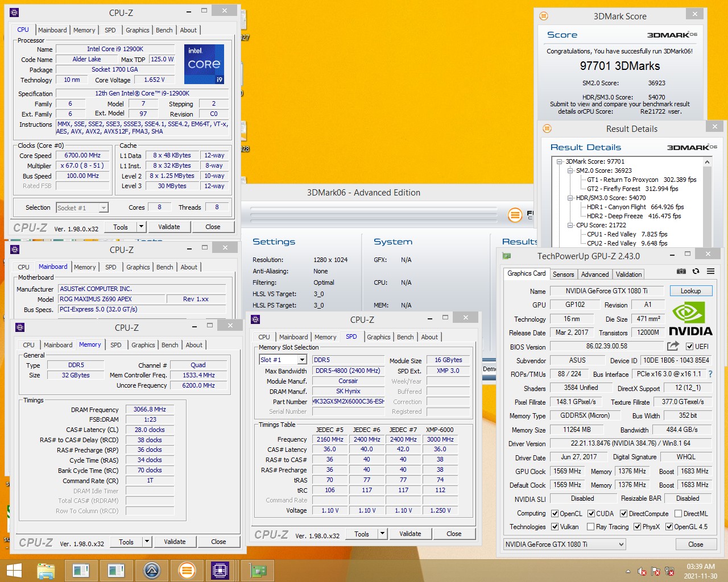Click the Result Details window orange icon
Screen dimensions: 728x582
(547, 128)
